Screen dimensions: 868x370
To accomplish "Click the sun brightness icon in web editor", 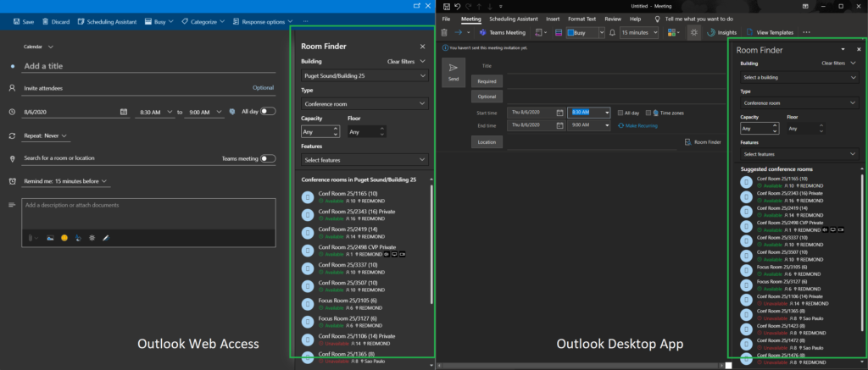I will (92, 238).
